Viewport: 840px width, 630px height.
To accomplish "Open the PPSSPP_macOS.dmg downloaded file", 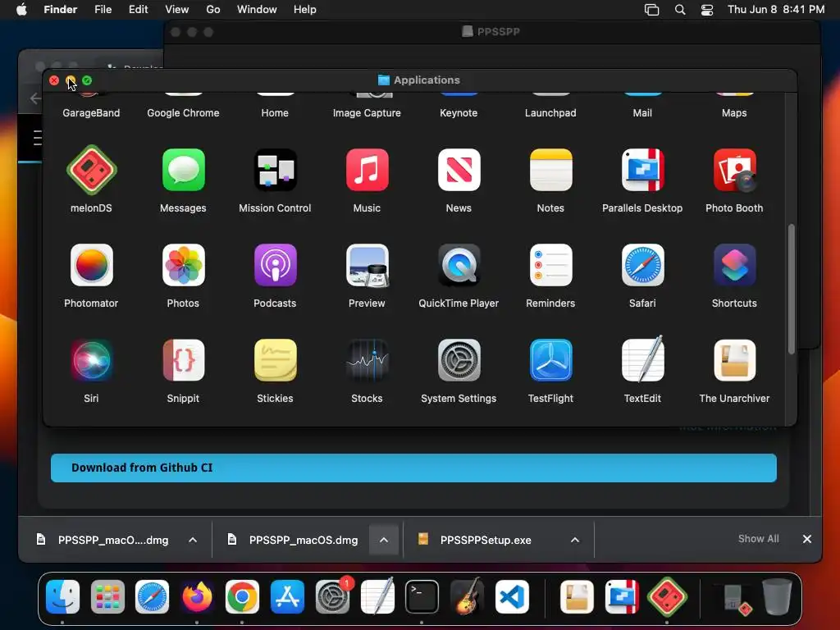I will 303,540.
